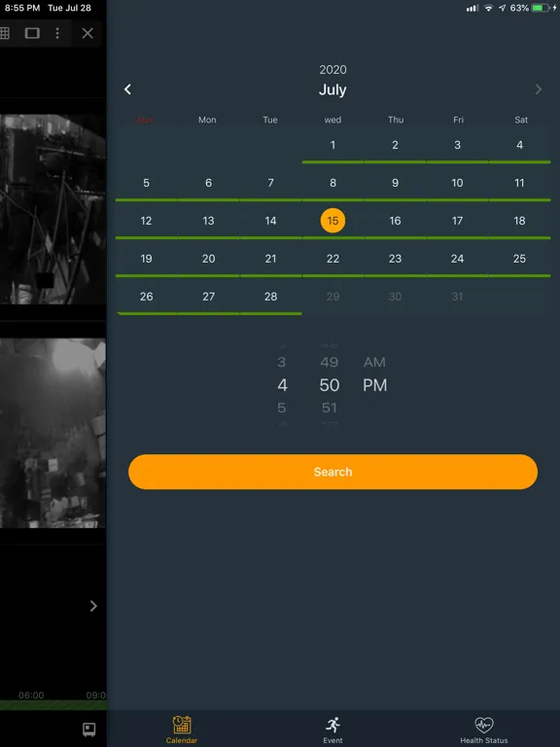This screenshot has width=560, height=747.
Task: Select July 11 on the calendar
Action: click(519, 183)
